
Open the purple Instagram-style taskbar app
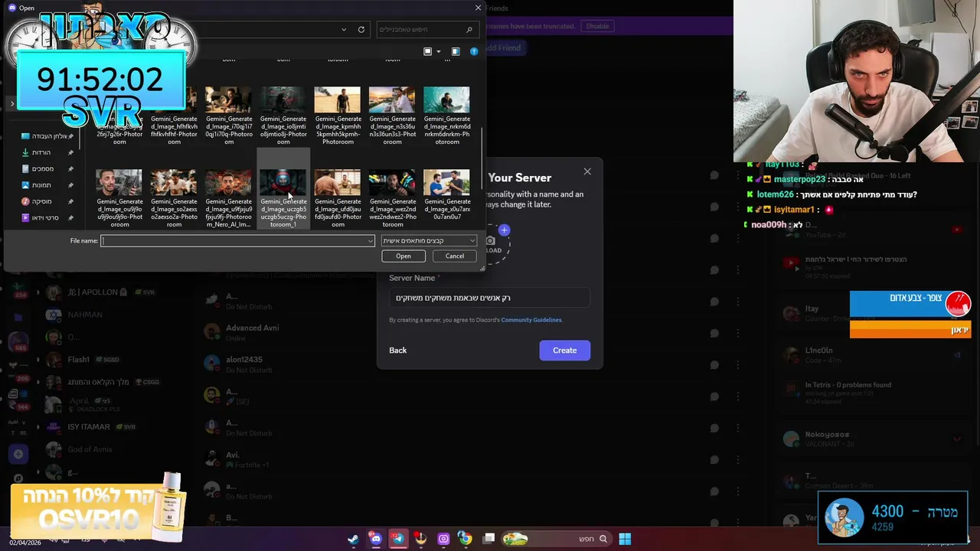(x=443, y=539)
